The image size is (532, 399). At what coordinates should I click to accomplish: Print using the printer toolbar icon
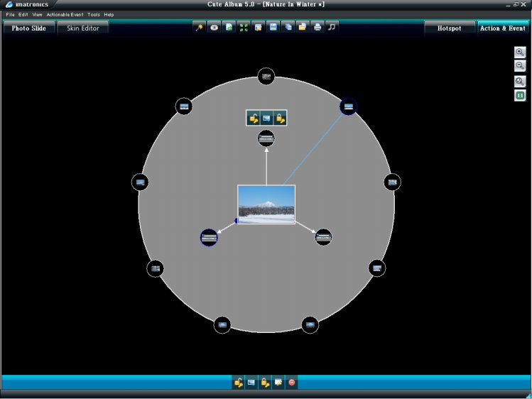pos(317,28)
